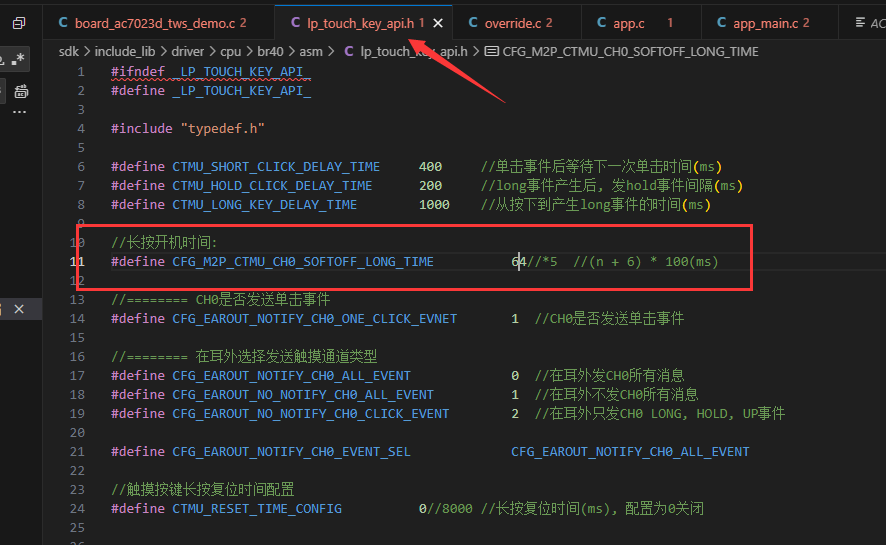
Task: Expand the driver breadcrumb
Action: (188, 51)
